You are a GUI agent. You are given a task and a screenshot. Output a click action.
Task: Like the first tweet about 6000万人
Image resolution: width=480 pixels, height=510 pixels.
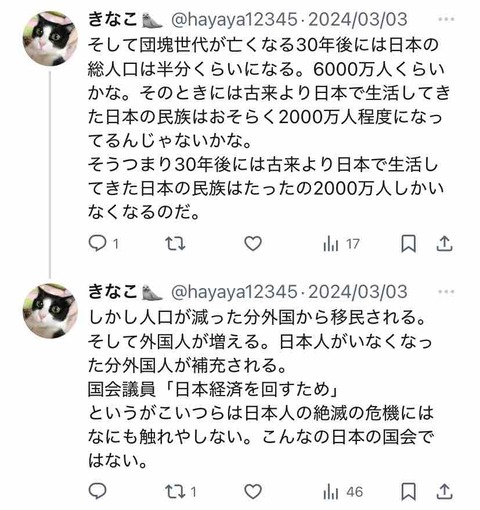253,244
